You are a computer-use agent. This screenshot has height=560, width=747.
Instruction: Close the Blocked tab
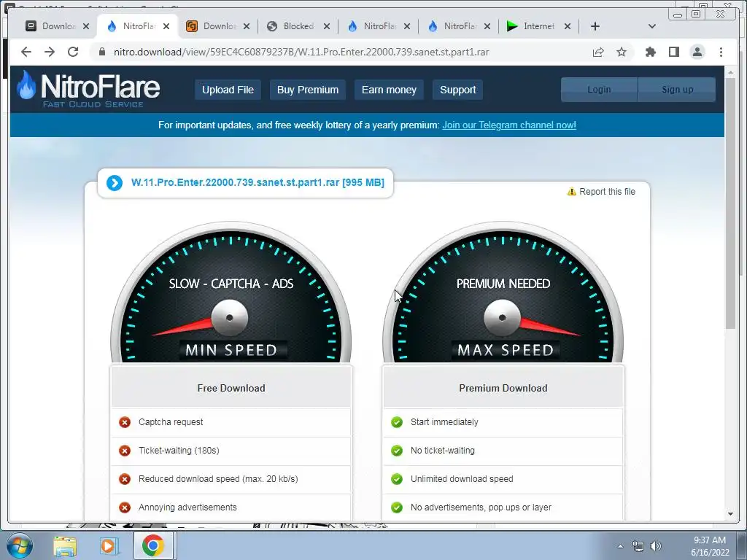coord(326,26)
